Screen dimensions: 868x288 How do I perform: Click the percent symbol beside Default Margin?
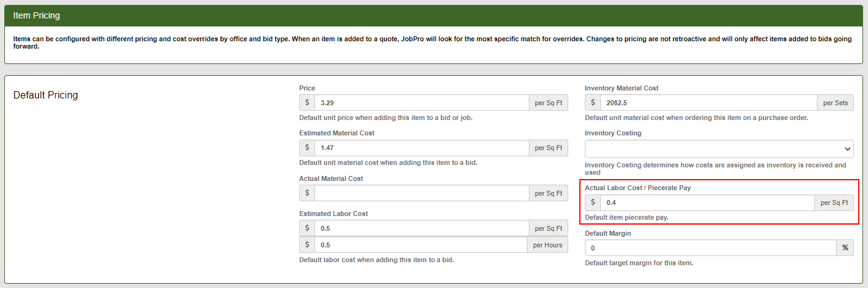click(845, 248)
